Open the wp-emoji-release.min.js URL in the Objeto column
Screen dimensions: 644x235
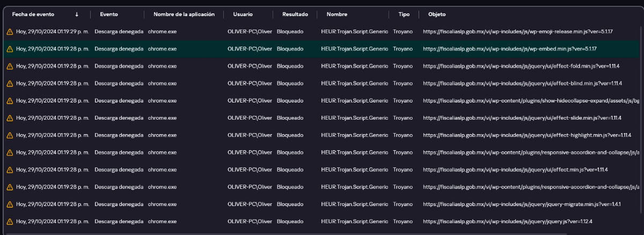pos(517,32)
